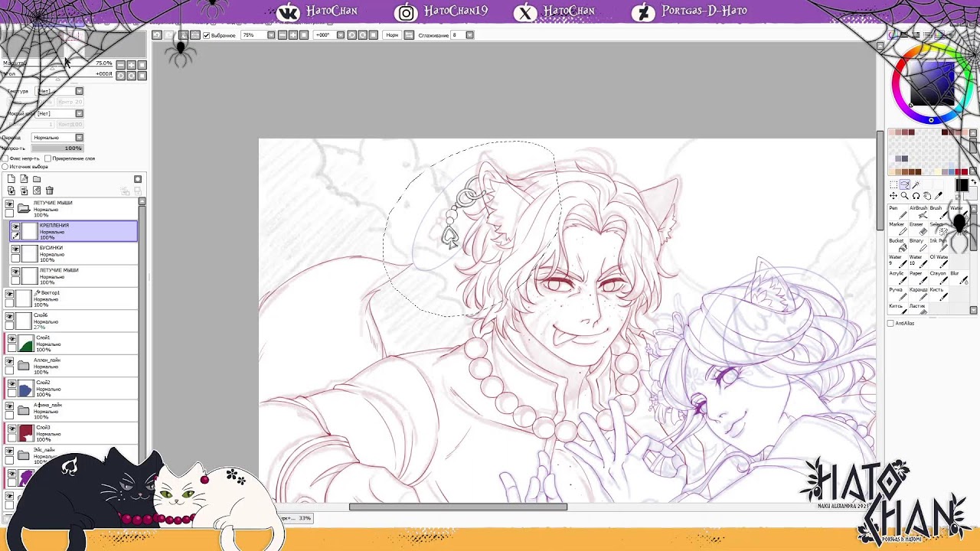The width and height of the screenshot is (980, 551).
Task: Pick the Eyedropper color picker tool
Action: pyautogui.click(x=937, y=196)
